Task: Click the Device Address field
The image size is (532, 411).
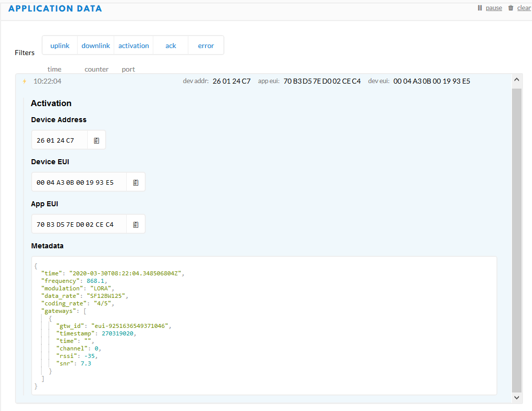Action: 60,141
